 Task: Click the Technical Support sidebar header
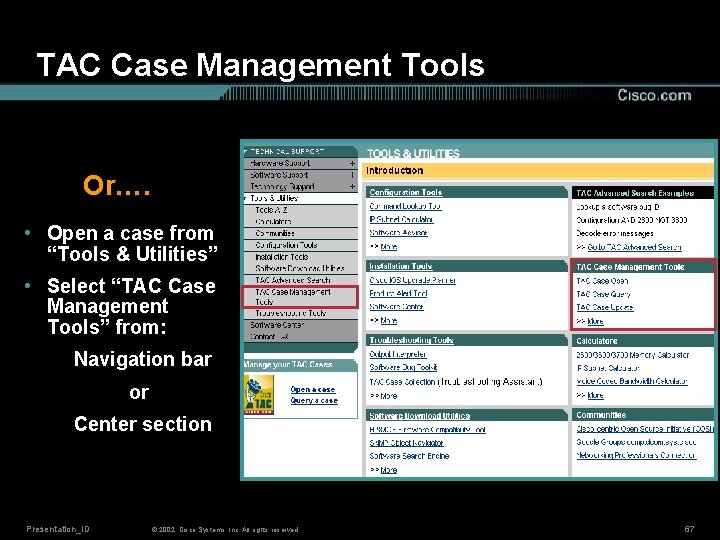tap(301, 152)
